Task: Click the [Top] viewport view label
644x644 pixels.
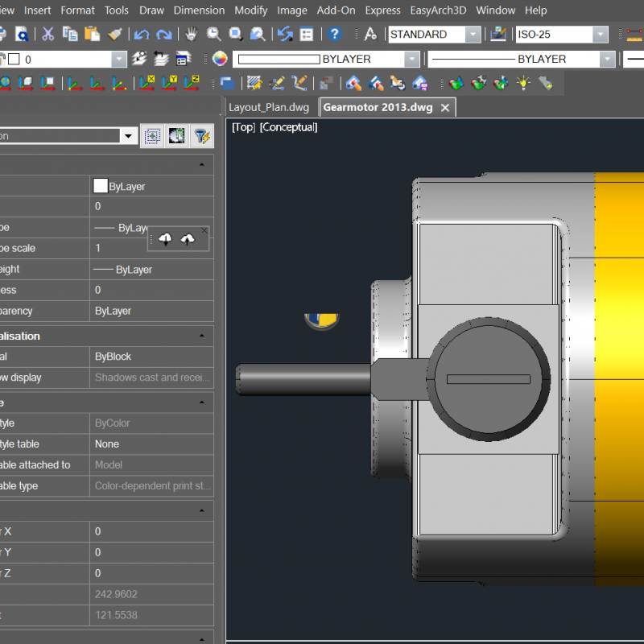Action: coord(243,127)
